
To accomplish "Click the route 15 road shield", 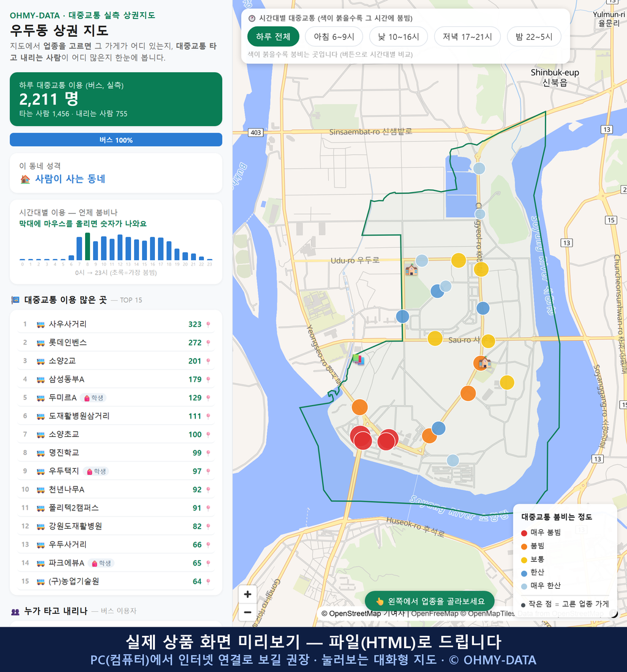I will 610,220.
